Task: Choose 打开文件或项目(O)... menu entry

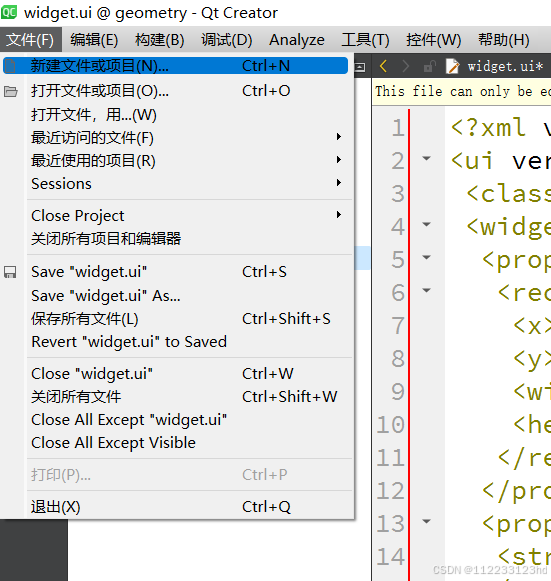Action: pos(175,91)
